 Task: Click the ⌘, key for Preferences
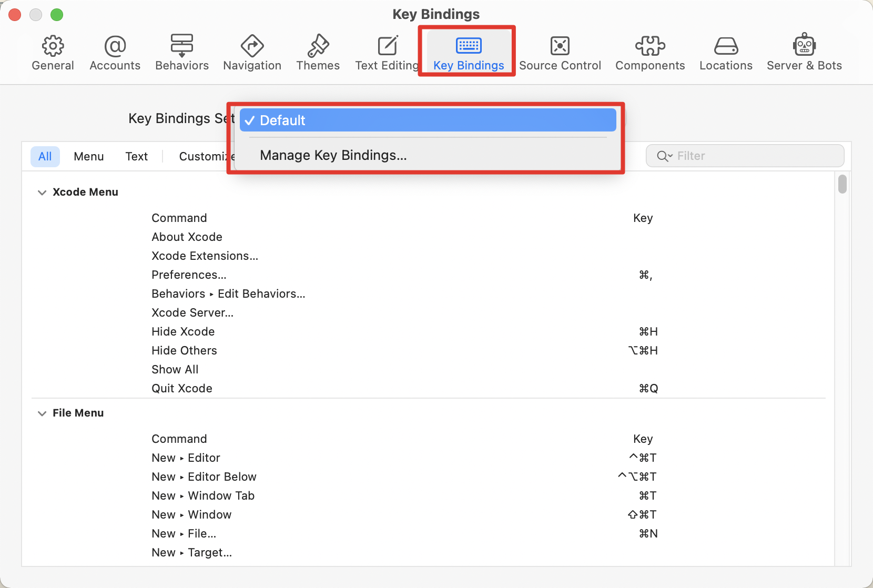click(x=645, y=275)
